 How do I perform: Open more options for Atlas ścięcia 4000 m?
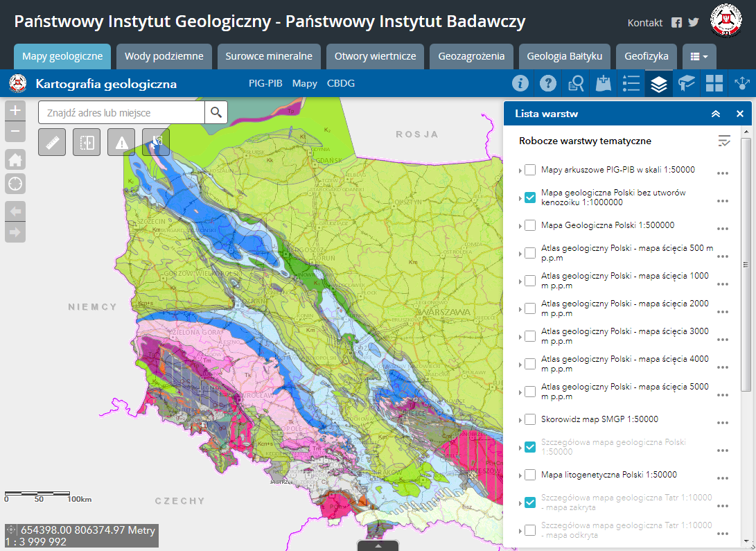click(x=722, y=367)
